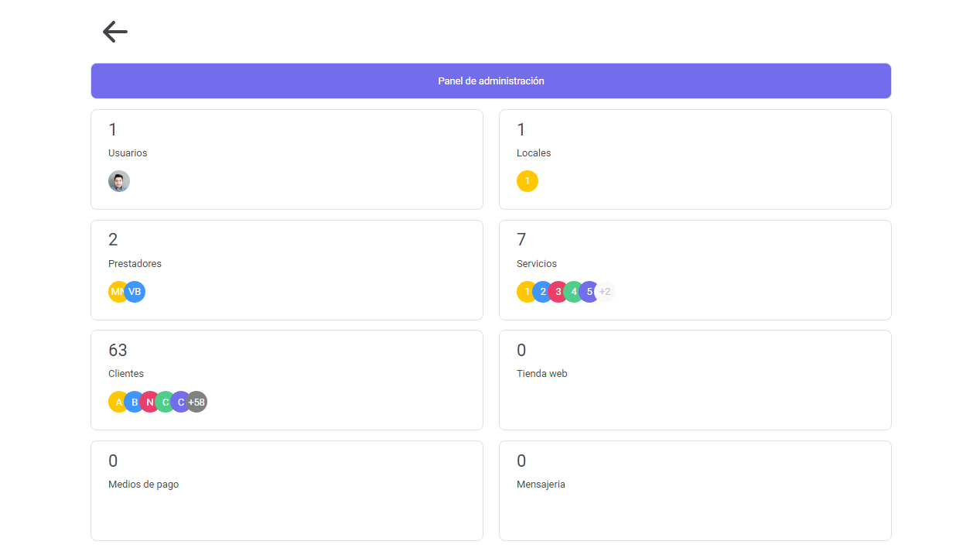Click the blue service avatar numbered 2
This screenshot has width=980, height=555.
(x=543, y=292)
